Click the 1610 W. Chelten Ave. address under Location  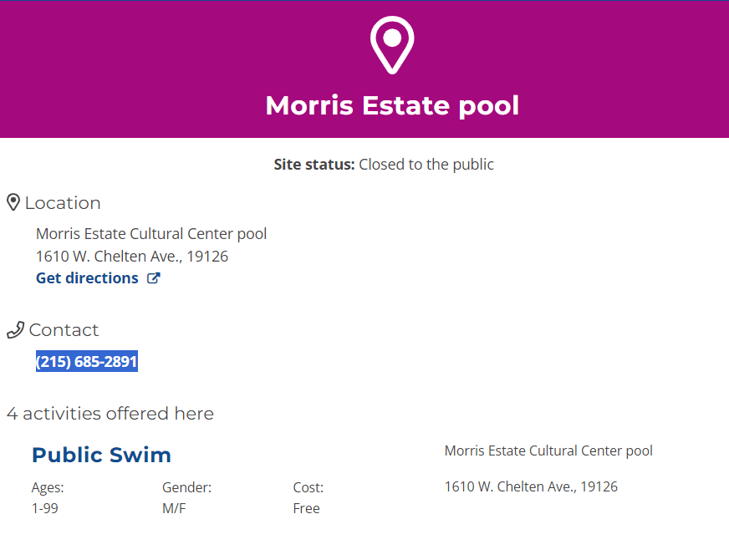(x=132, y=257)
